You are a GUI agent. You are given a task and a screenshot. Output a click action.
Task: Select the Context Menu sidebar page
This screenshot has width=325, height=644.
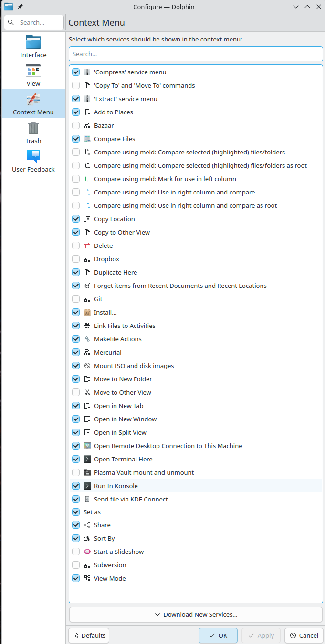[x=33, y=103]
